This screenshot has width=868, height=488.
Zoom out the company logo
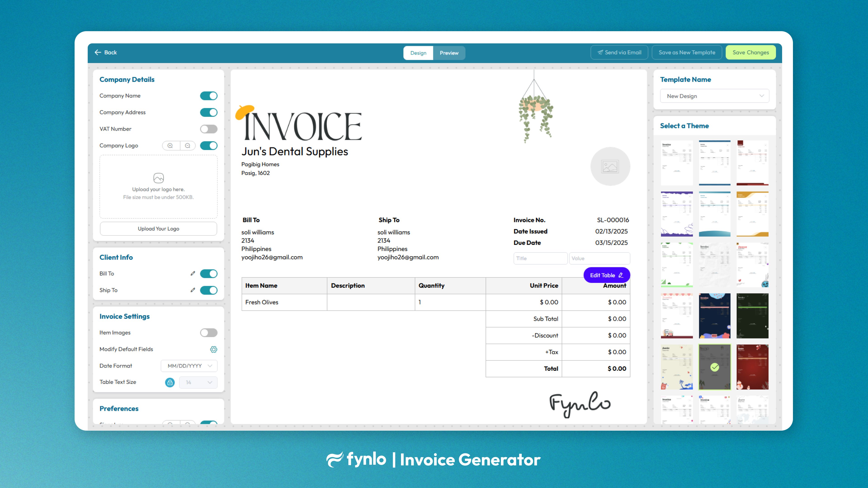(x=188, y=145)
